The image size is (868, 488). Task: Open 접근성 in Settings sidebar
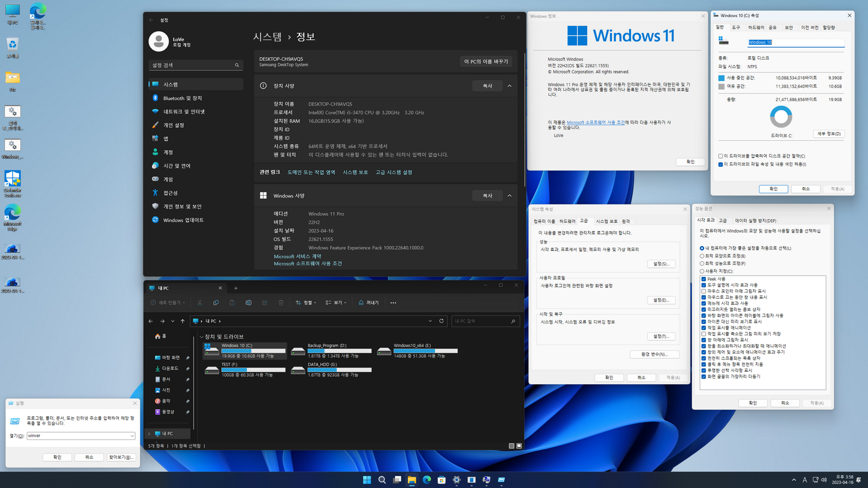[196, 193]
